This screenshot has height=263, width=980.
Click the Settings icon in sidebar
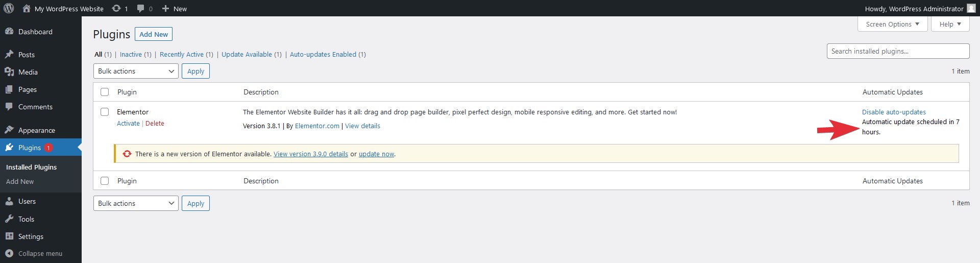click(x=9, y=236)
